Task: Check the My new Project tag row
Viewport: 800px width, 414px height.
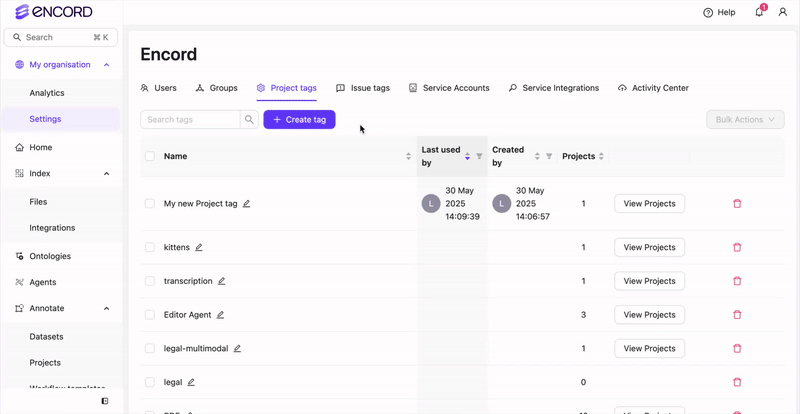Action: click(x=149, y=204)
